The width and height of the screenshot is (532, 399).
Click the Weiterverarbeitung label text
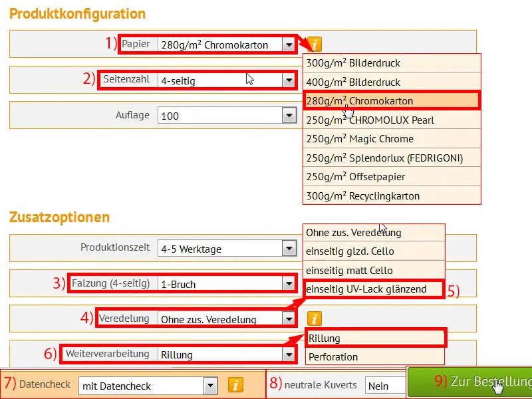click(x=107, y=354)
